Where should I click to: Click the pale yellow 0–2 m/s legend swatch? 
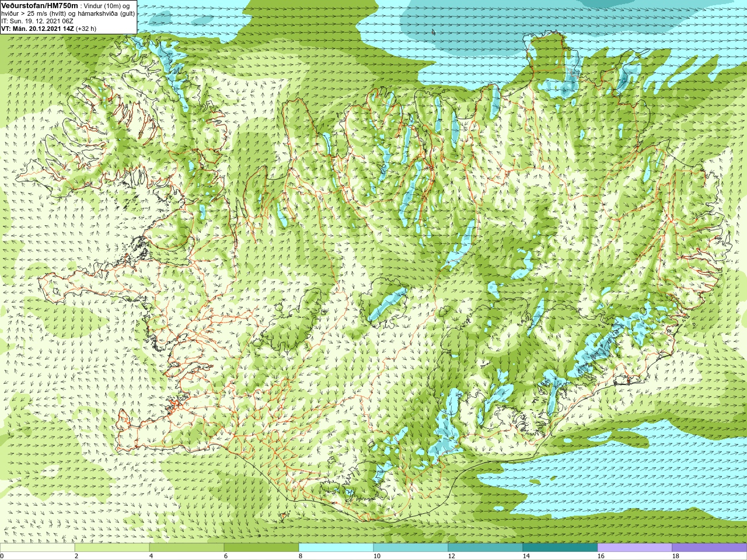coord(37,548)
